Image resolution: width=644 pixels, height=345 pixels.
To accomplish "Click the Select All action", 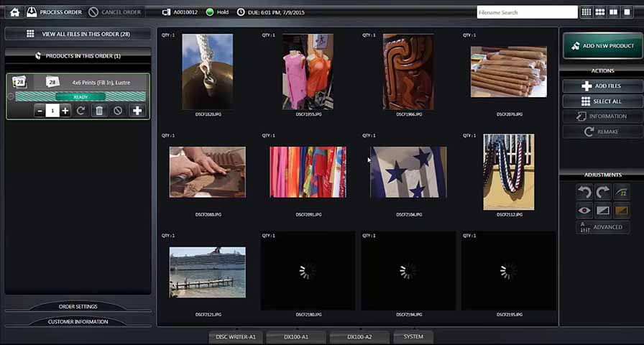I will [603, 101].
